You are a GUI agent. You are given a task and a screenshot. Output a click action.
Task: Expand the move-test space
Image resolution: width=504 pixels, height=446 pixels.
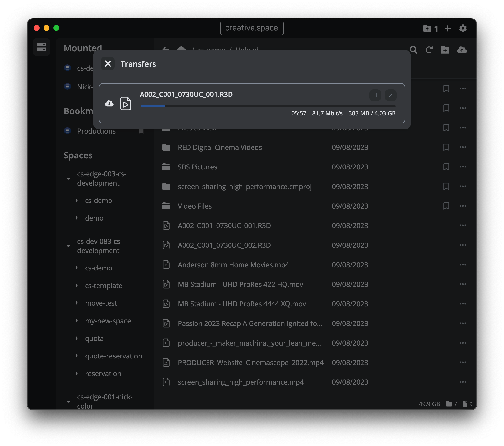77,303
